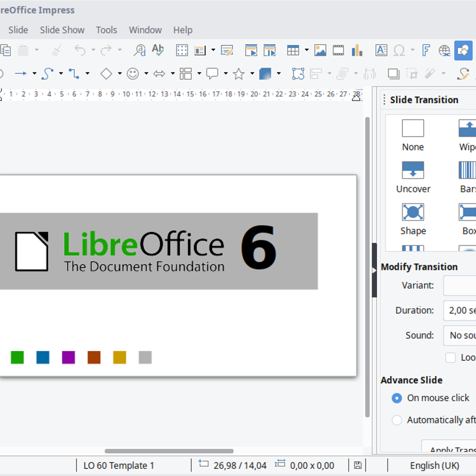Undo the last action
476x476 pixels.
(80, 50)
